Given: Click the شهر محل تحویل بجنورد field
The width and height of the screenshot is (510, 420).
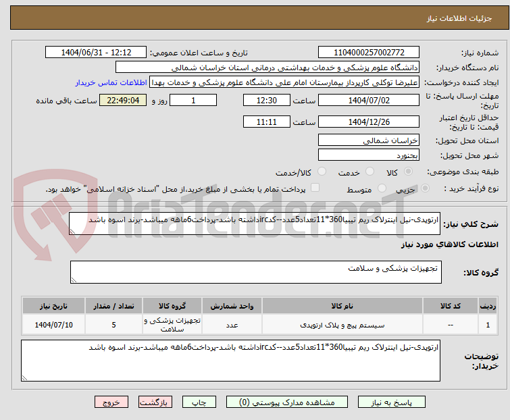Looking at the screenshot, I should (369, 155).
